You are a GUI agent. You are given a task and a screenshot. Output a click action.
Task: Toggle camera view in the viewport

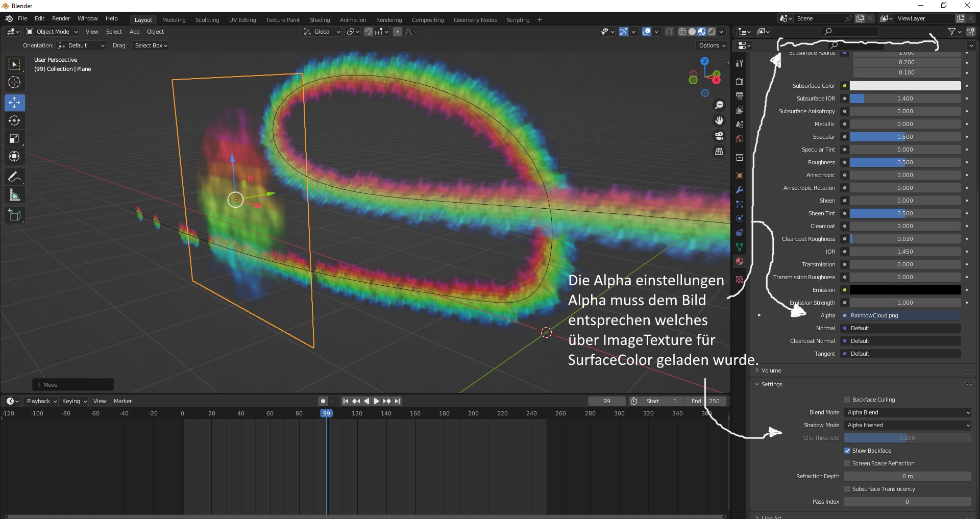click(719, 136)
